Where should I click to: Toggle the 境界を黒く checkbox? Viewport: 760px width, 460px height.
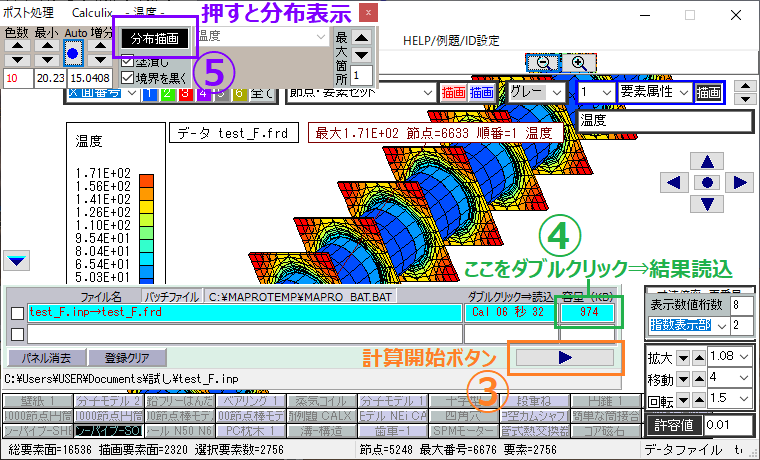click(126, 80)
